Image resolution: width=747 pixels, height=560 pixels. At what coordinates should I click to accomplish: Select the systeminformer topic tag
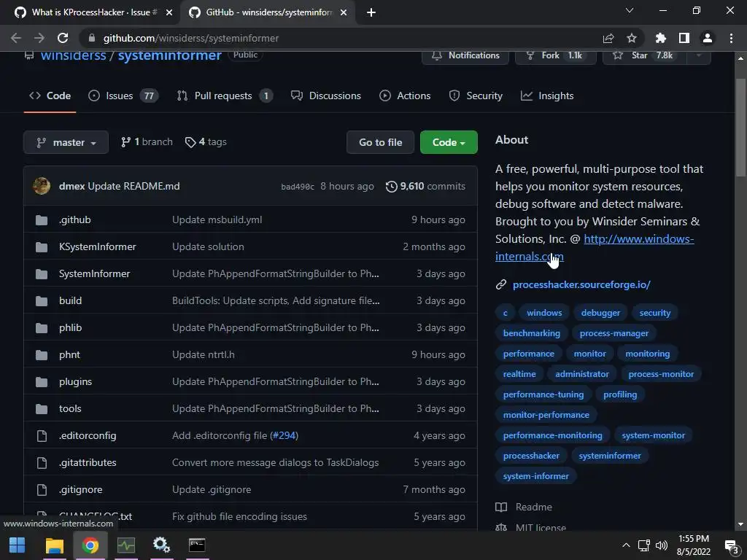coord(609,456)
